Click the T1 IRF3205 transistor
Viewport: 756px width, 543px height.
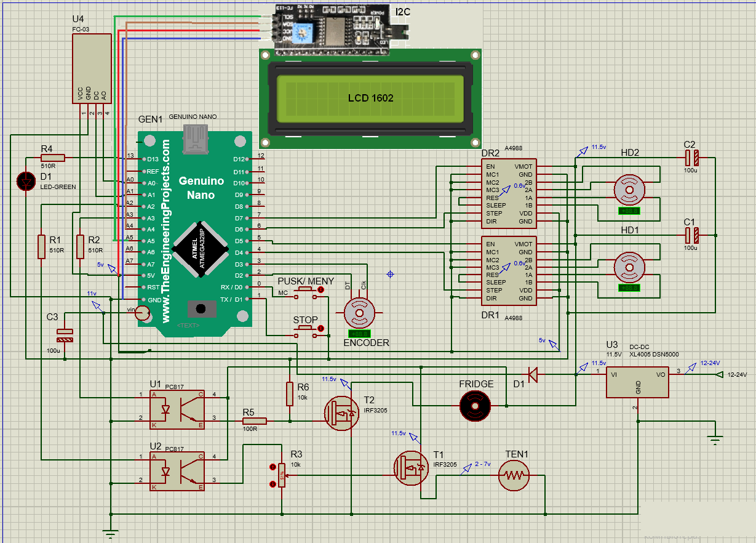pos(412,468)
